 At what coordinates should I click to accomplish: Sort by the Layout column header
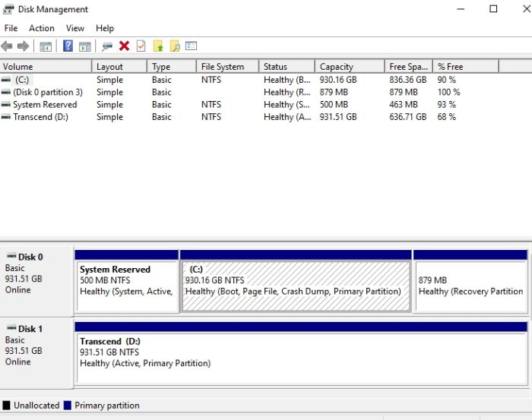coord(119,66)
